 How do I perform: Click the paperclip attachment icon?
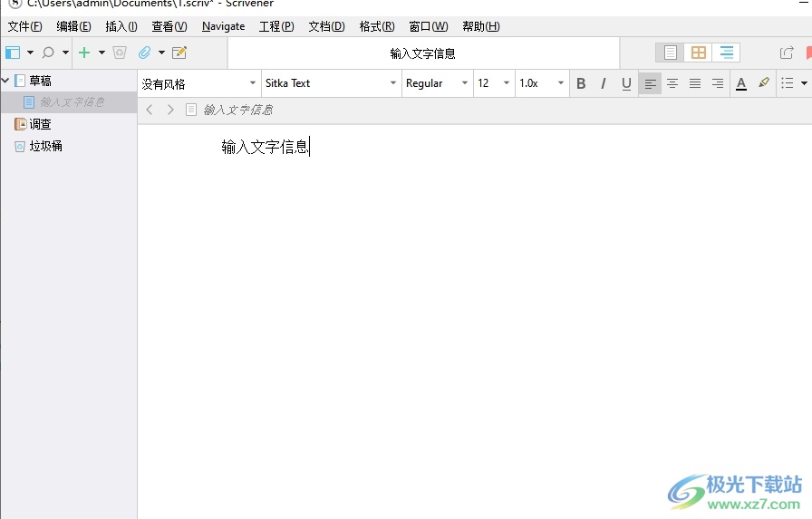click(144, 53)
